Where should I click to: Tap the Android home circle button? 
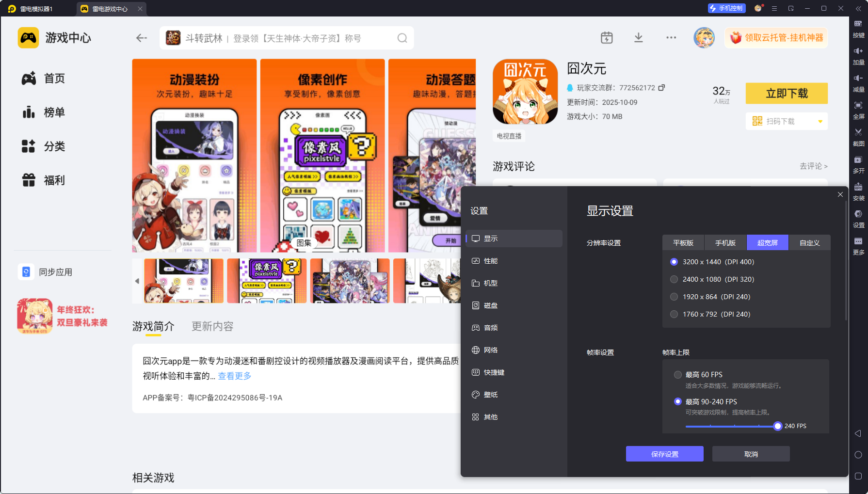click(858, 455)
